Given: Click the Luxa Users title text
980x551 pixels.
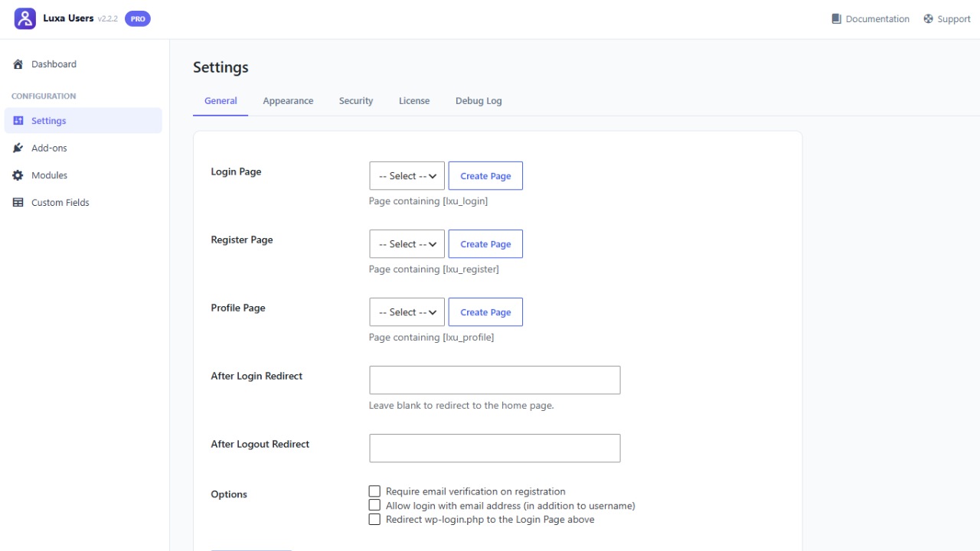Looking at the screenshot, I should [x=68, y=18].
